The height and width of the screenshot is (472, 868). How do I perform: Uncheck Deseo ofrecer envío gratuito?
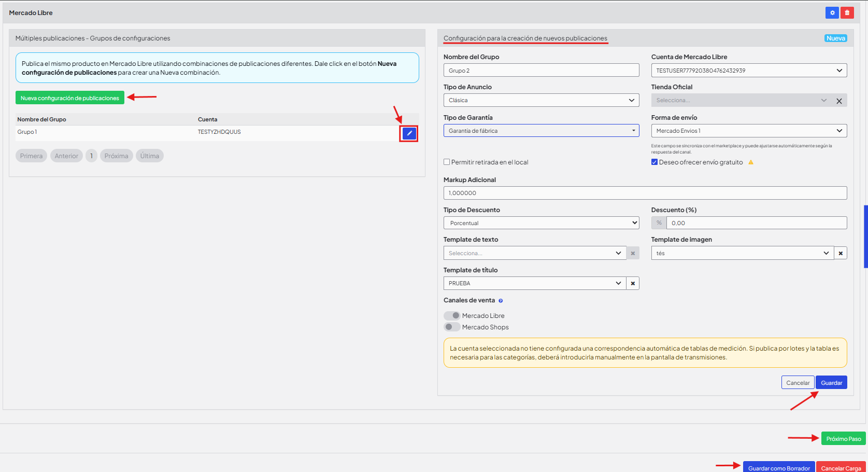[x=654, y=162]
